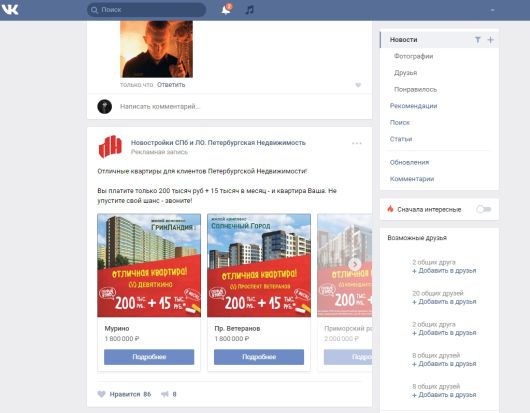
Task: Advance the carousel with the right arrow
Action: click(x=355, y=264)
